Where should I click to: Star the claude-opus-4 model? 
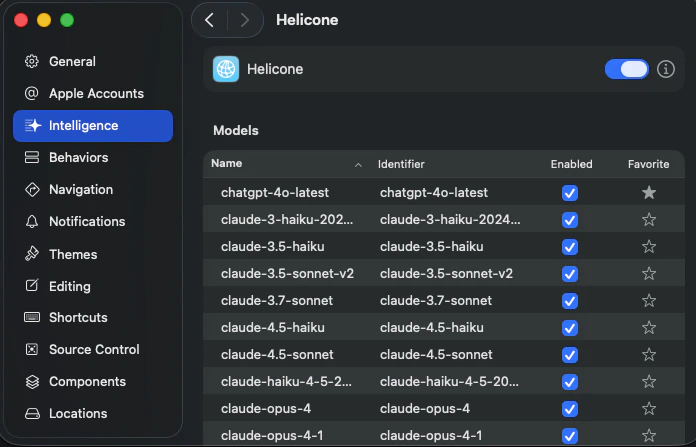point(649,408)
